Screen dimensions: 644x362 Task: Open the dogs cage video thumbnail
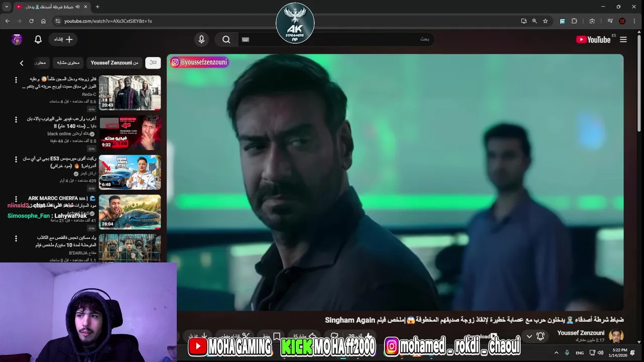(130, 248)
